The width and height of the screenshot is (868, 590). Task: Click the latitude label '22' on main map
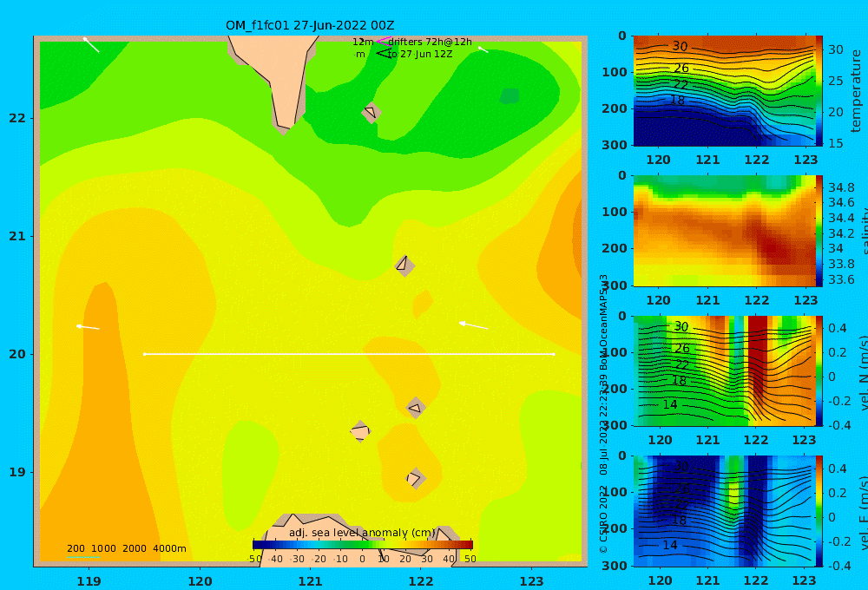(17, 118)
